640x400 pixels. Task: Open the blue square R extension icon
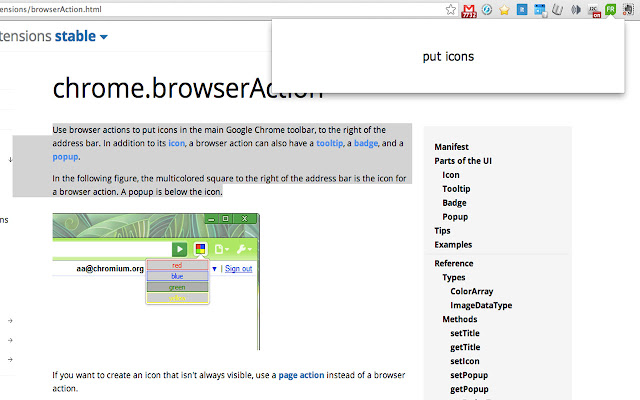(522, 9)
